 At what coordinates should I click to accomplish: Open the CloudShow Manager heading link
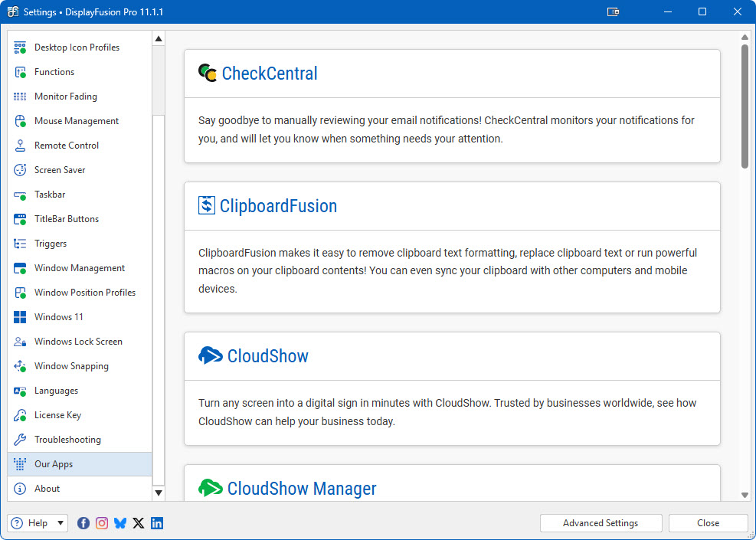click(x=301, y=489)
